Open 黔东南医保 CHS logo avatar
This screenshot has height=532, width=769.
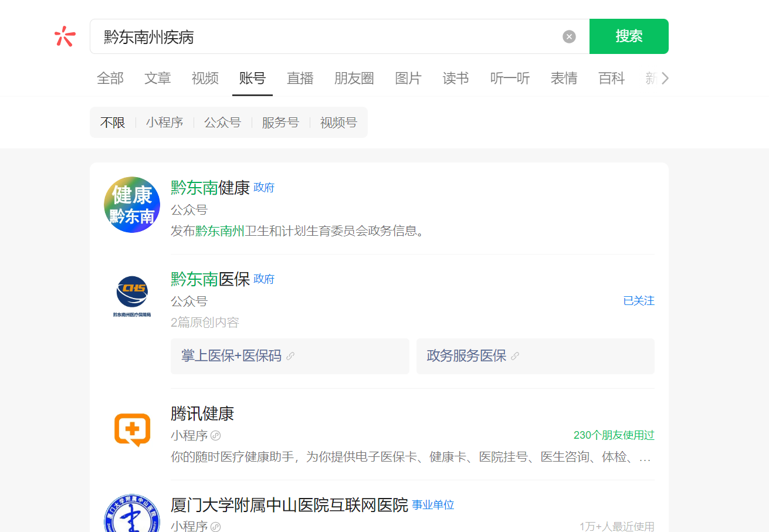tap(132, 296)
